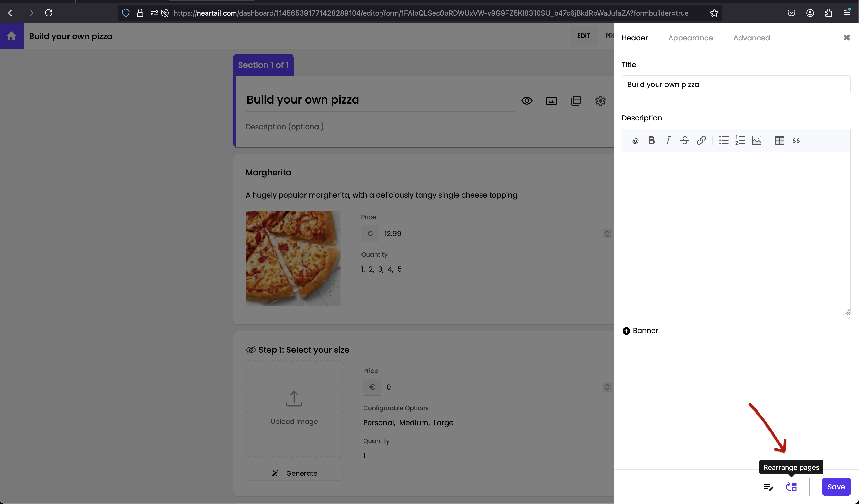
Task: Click the Save button
Action: [836, 487]
